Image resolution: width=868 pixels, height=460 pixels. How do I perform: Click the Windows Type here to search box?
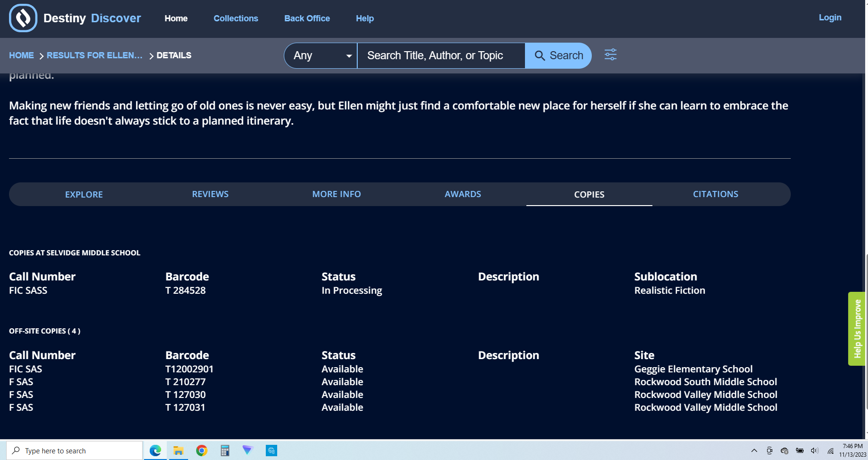tap(74, 451)
